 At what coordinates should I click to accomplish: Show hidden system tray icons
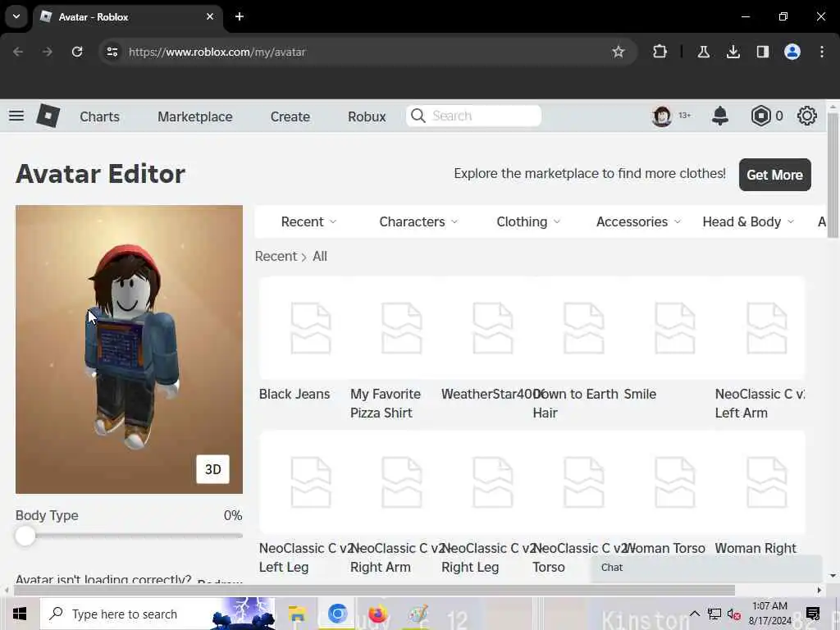[x=694, y=614]
